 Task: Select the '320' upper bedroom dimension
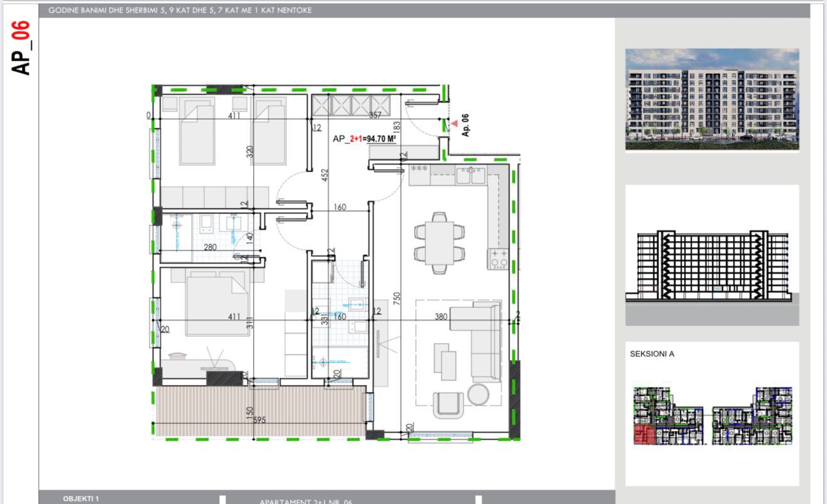click(249, 152)
